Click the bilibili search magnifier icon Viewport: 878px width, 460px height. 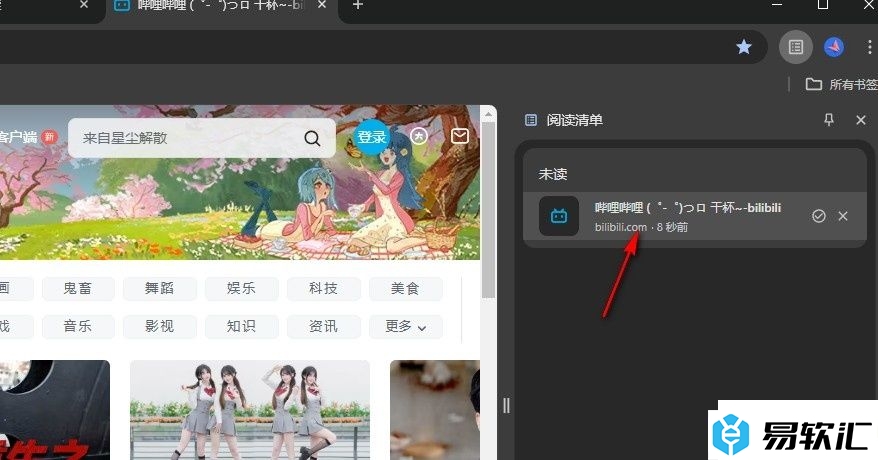(x=313, y=138)
